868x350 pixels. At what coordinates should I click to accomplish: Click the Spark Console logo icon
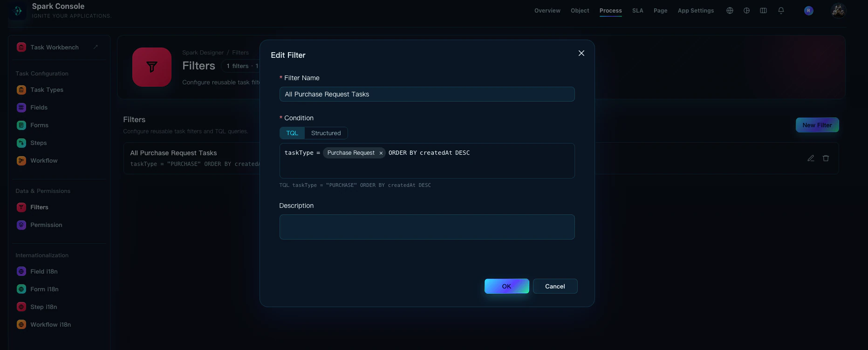coord(18,11)
